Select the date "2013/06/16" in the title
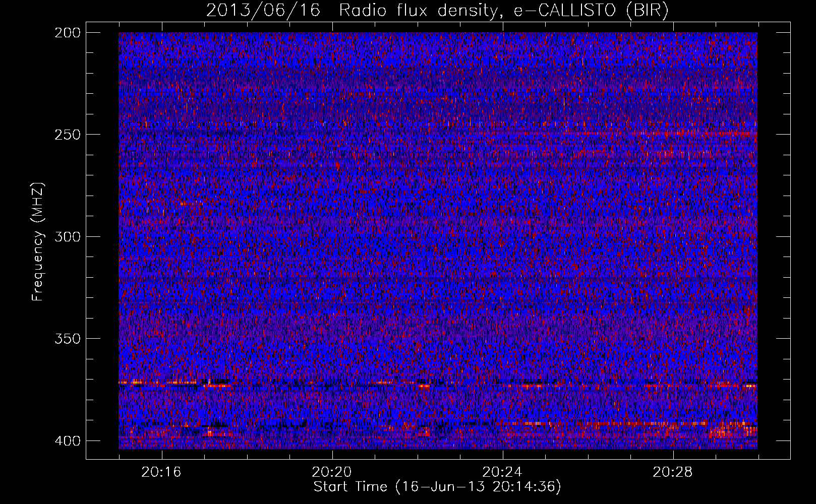 263,10
